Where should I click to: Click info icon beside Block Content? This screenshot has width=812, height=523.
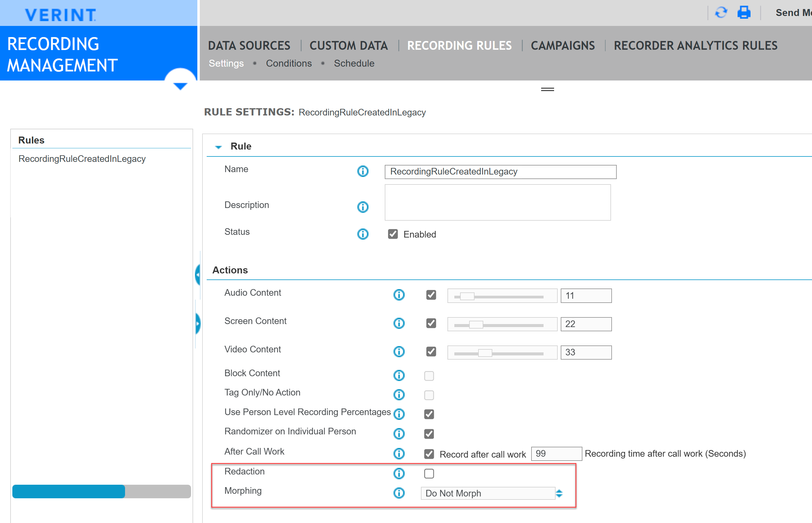[399, 375]
